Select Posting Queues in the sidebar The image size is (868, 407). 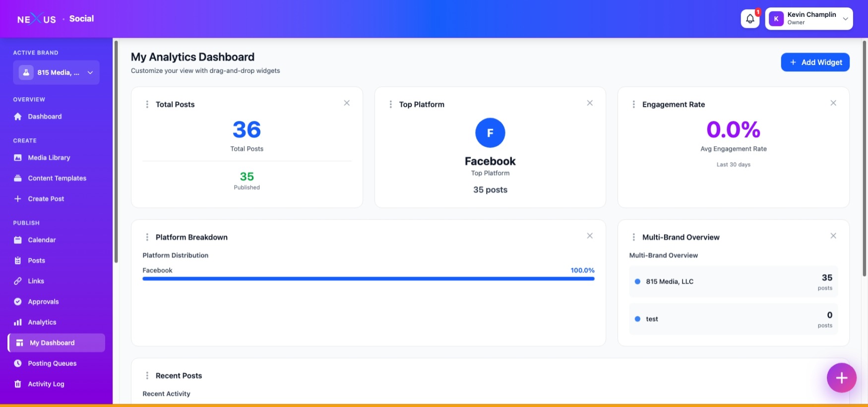(52, 363)
